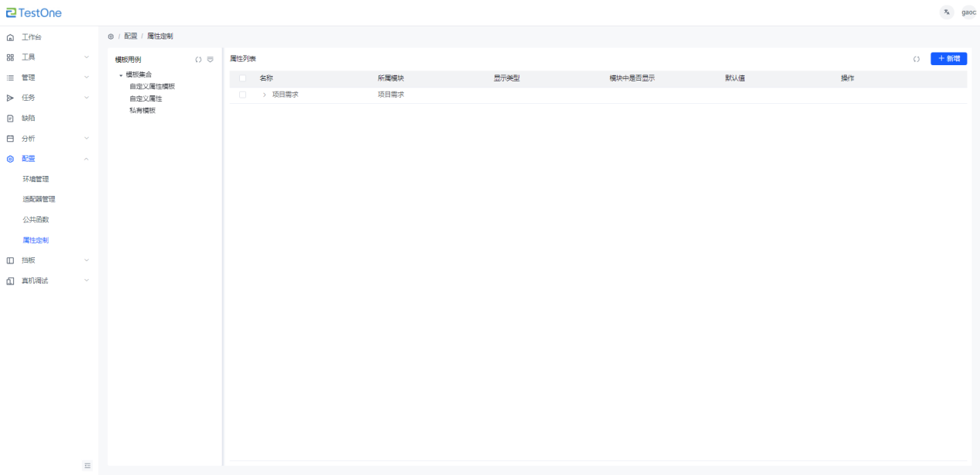Open 适配器管理 in the sidebar

[39, 199]
